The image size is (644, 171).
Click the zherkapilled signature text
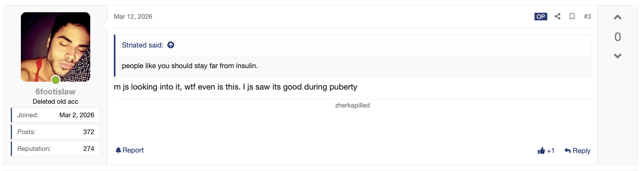click(x=352, y=105)
